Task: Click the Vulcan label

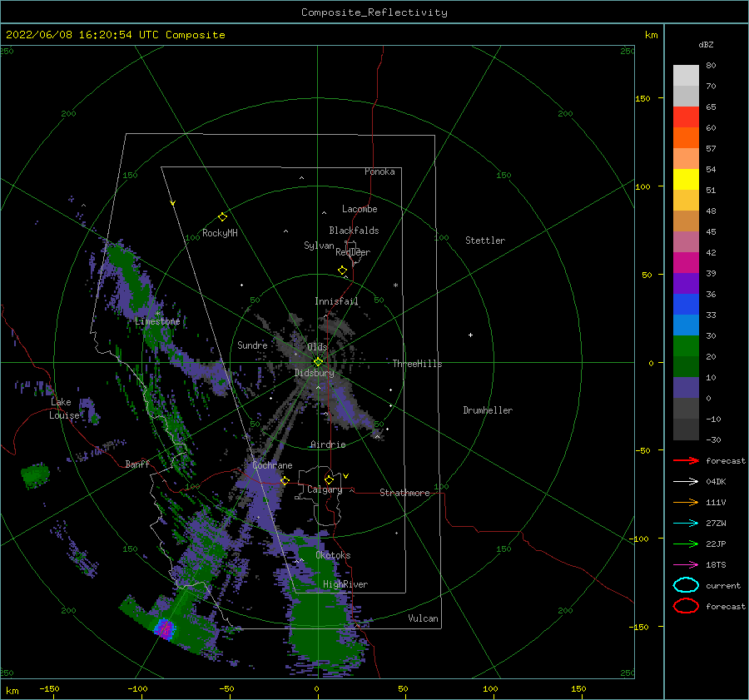Action: point(423,618)
